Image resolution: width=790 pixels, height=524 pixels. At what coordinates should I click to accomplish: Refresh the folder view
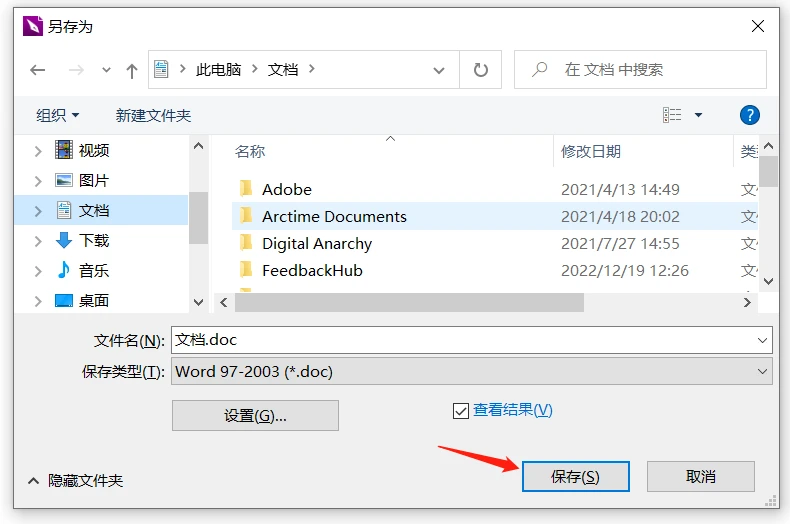tap(481, 70)
